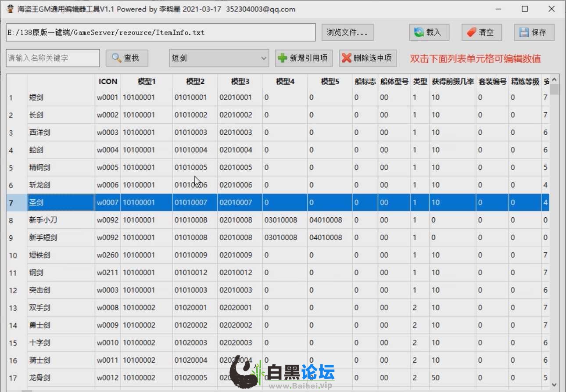Select the 新手短剑 row name cell
566x392 pixels.
(x=61, y=237)
